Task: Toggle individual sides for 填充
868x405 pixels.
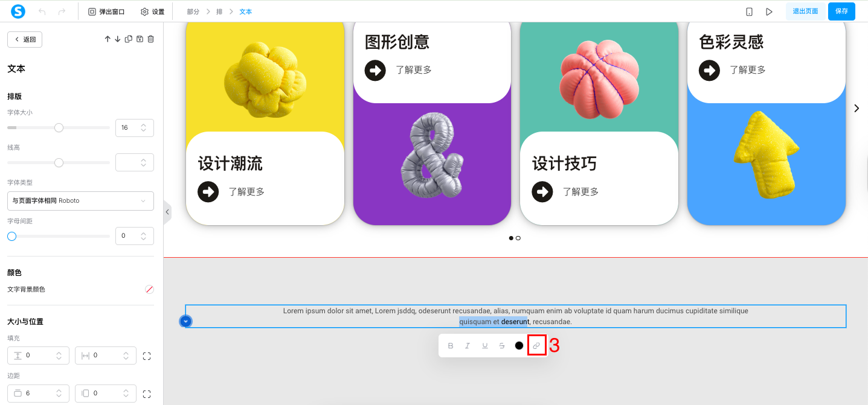Action: pyautogui.click(x=147, y=356)
